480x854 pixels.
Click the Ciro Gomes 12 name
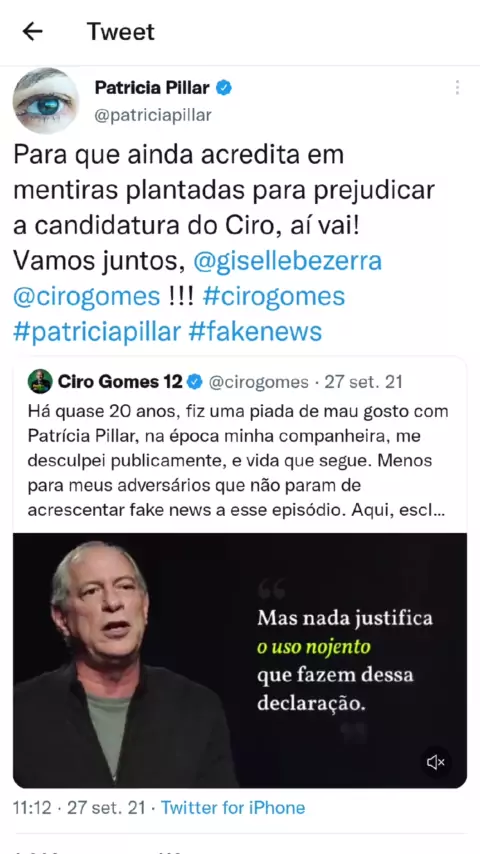tap(119, 382)
